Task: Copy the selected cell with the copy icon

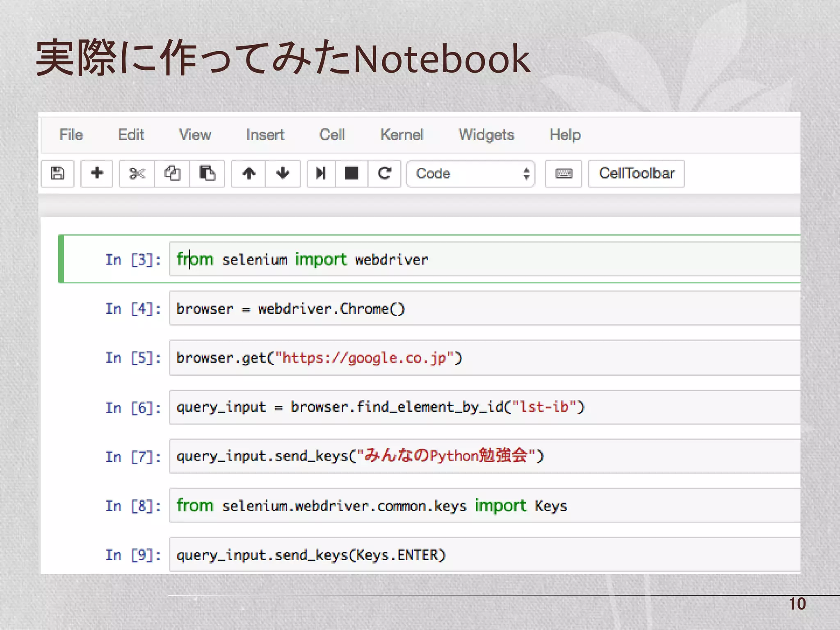Action: click(x=172, y=173)
